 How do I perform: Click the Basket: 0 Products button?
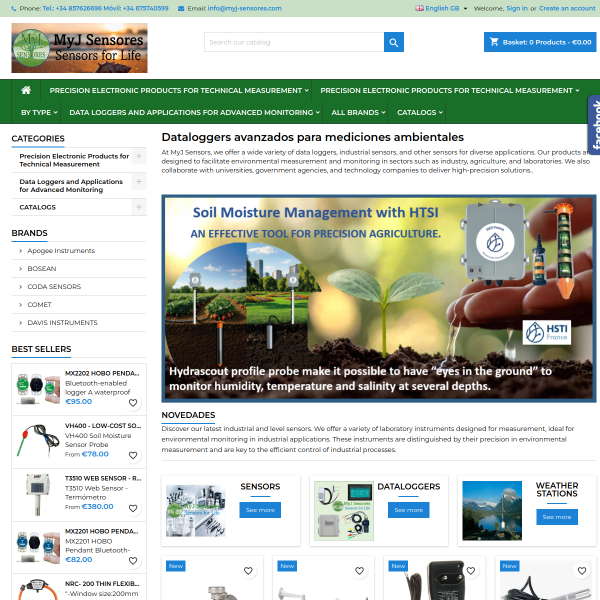[x=540, y=42]
